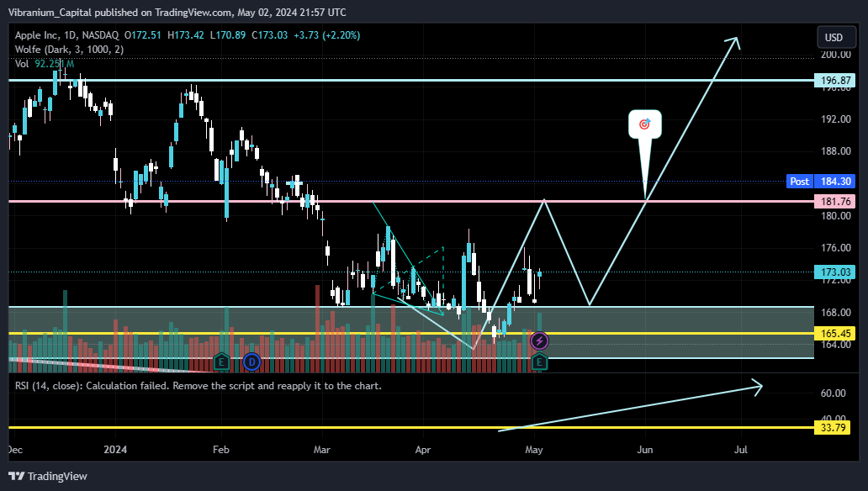Click the Wolfe (Dark, 3, 1000, 2) indicator legend
The height and width of the screenshot is (491, 868).
coord(69,50)
